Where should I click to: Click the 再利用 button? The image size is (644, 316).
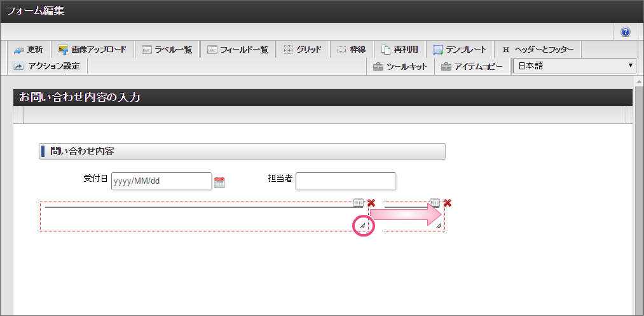[x=399, y=50]
